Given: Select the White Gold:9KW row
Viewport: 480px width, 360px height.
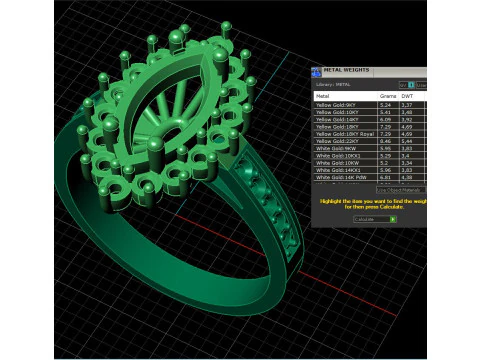Looking at the screenshot, I should (369, 149).
